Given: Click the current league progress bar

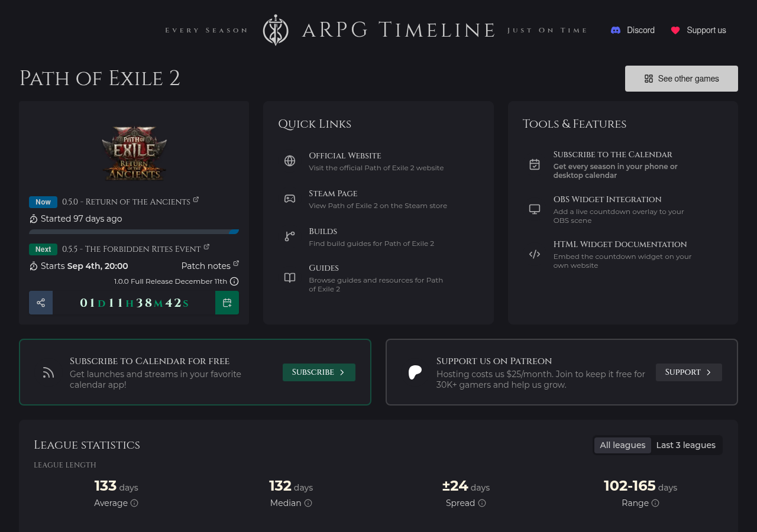Looking at the screenshot, I should click(x=134, y=232).
